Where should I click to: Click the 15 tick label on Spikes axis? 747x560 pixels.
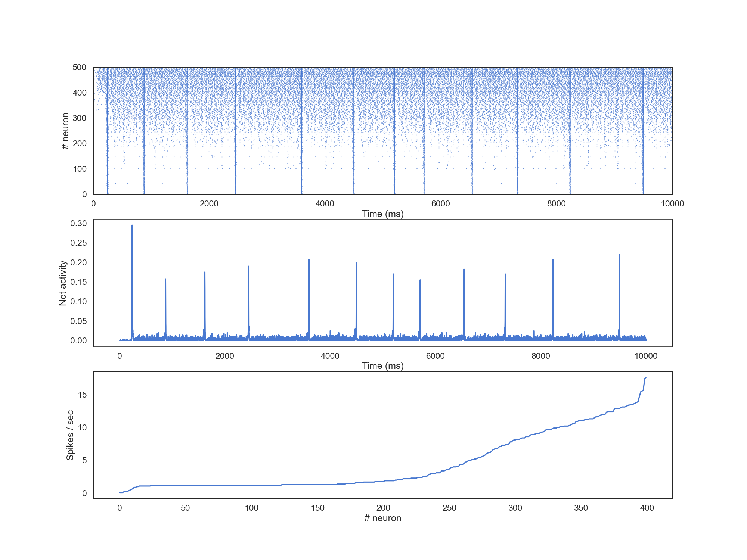[82, 395]
